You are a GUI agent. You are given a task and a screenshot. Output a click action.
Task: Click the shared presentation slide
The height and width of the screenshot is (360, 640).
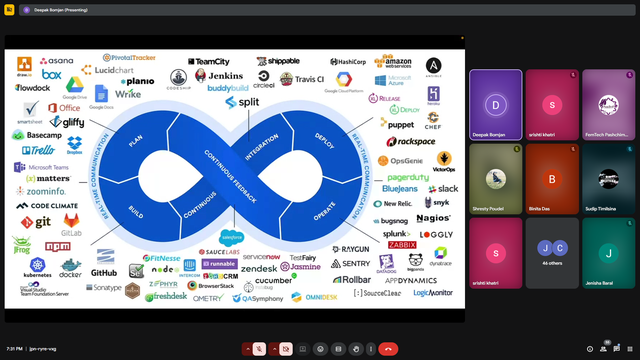pos(235,179)
